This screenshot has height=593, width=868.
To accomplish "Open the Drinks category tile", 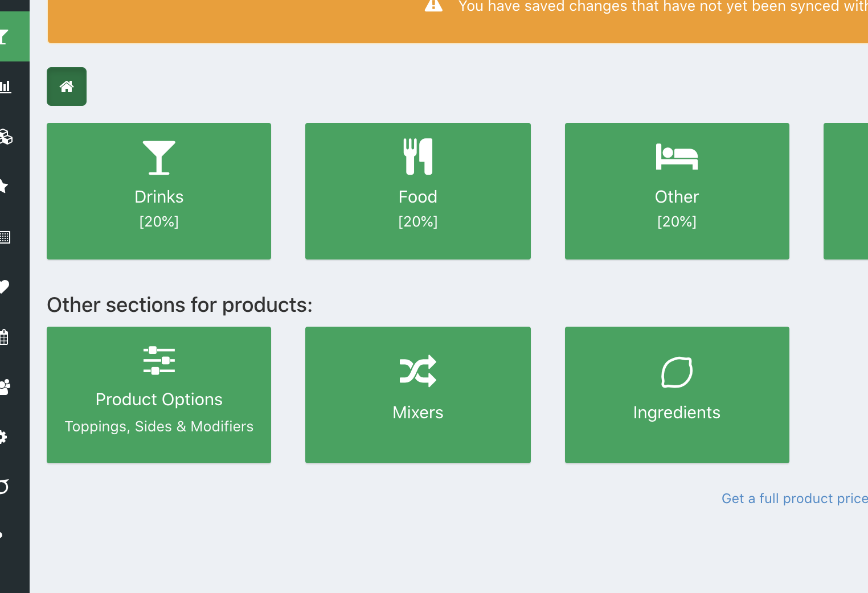I will (x=159, y=191).
